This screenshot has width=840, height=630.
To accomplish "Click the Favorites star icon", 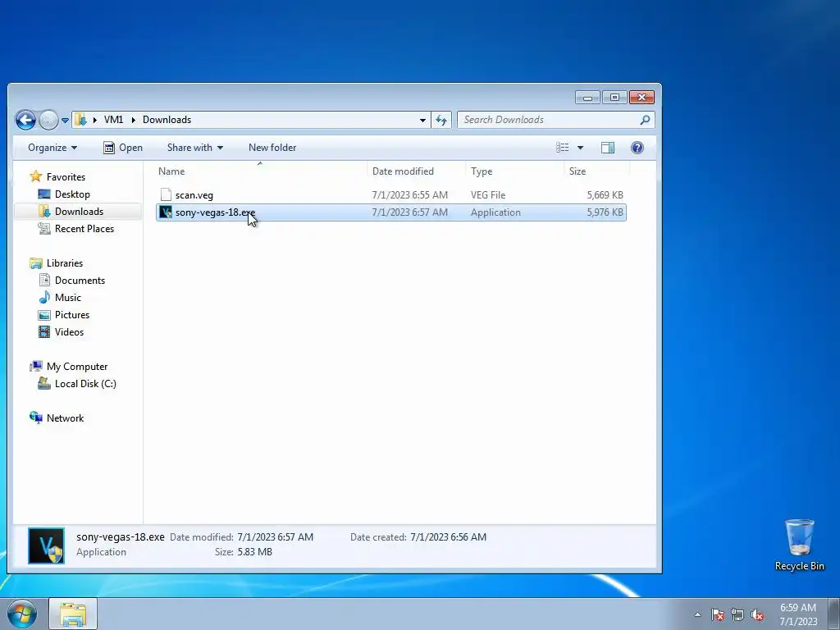I will 36,176.
